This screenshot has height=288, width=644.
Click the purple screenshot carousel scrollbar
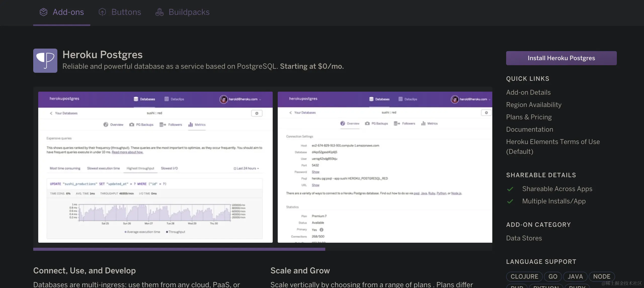[x=179, y=249]
